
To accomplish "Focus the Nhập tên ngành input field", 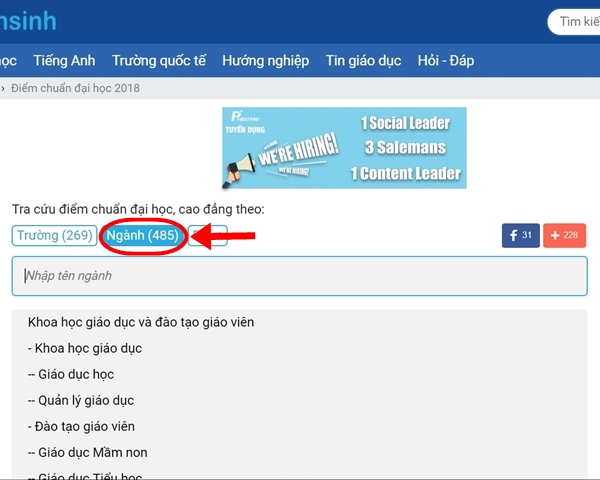I will [299, 276].
